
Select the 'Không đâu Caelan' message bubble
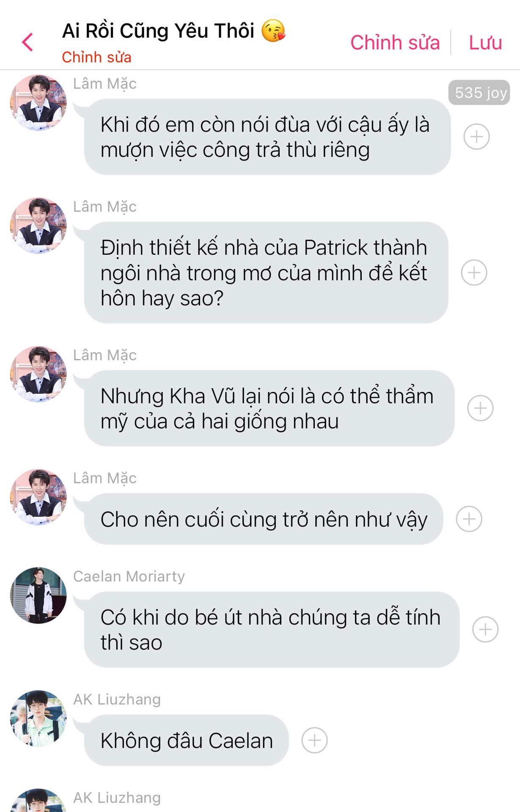pos(187,740)
